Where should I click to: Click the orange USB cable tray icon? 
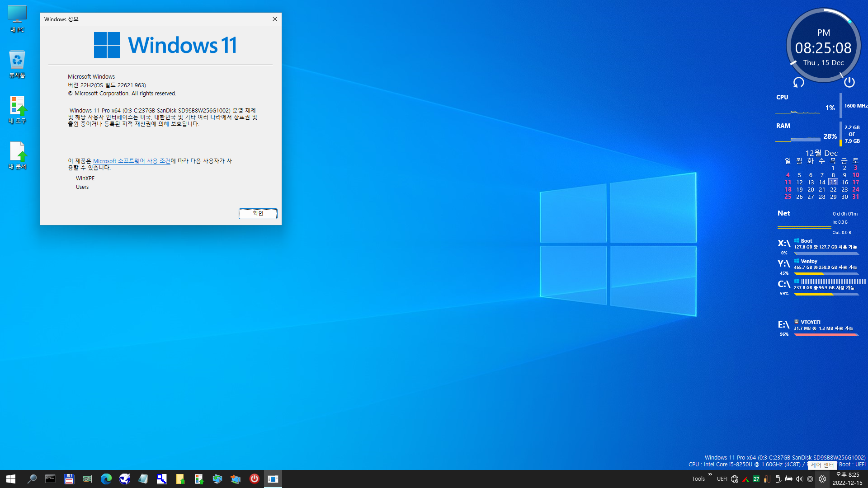tap(767, 479)
